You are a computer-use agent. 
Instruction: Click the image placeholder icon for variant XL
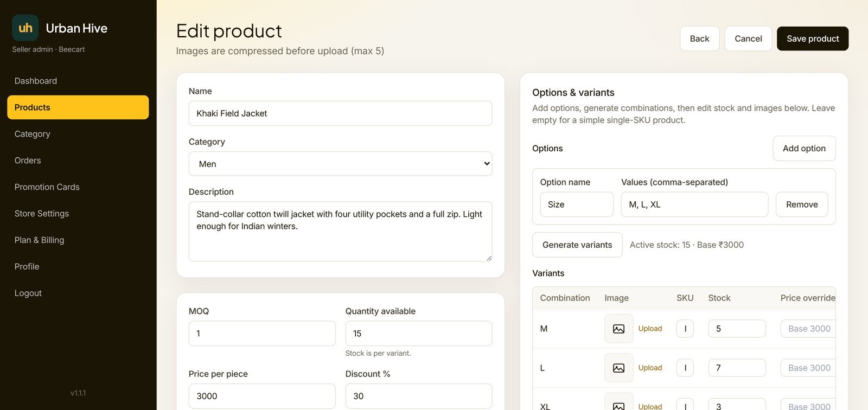618,403
